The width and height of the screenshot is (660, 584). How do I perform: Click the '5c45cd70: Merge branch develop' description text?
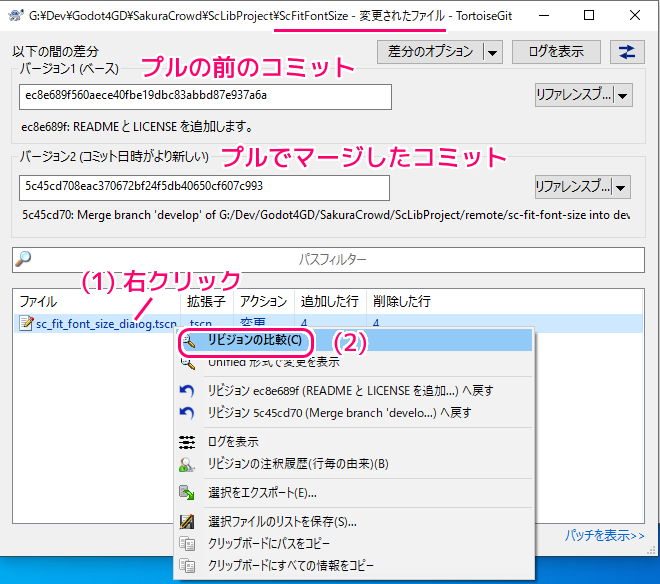point(326,215)
